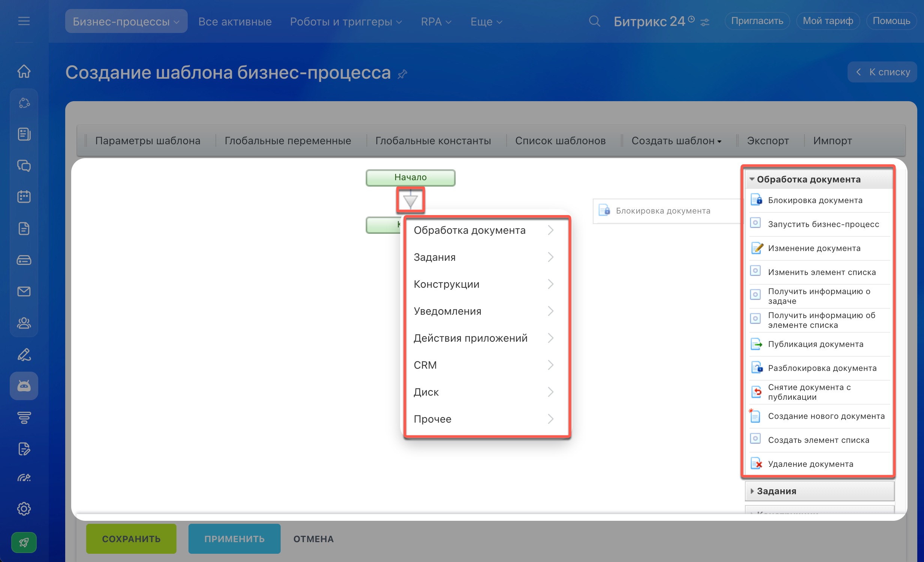Open the chat bubbles icon in sidebar

[x=24, y=165]
